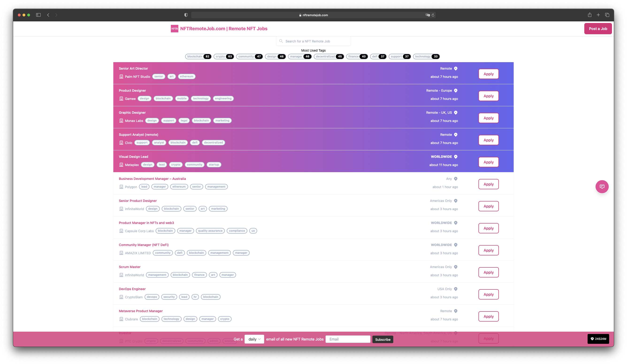Click the NFTR logo icon in header
Viewport: 627px width, 364px height.
pyautogui.click(x=174, y=29)
